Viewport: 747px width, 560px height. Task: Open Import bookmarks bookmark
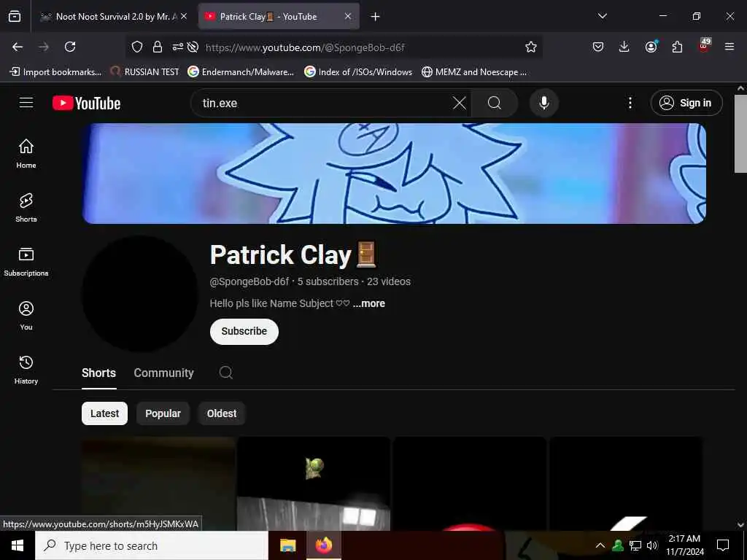coord(55,72)
